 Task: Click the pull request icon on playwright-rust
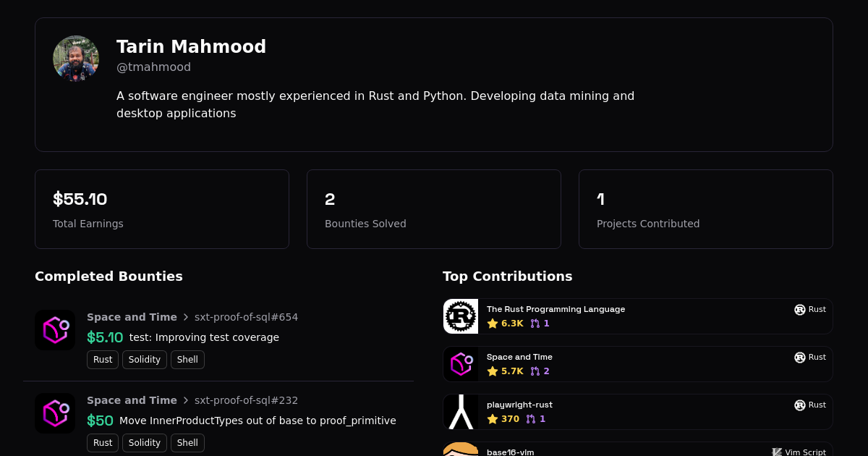(530, 419)
